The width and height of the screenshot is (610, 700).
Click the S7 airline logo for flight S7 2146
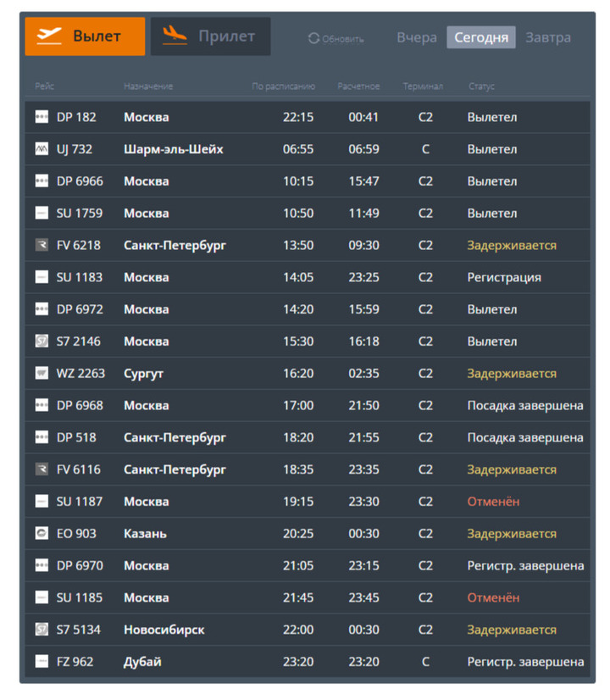pyautogui.click(x=42, y=342)
